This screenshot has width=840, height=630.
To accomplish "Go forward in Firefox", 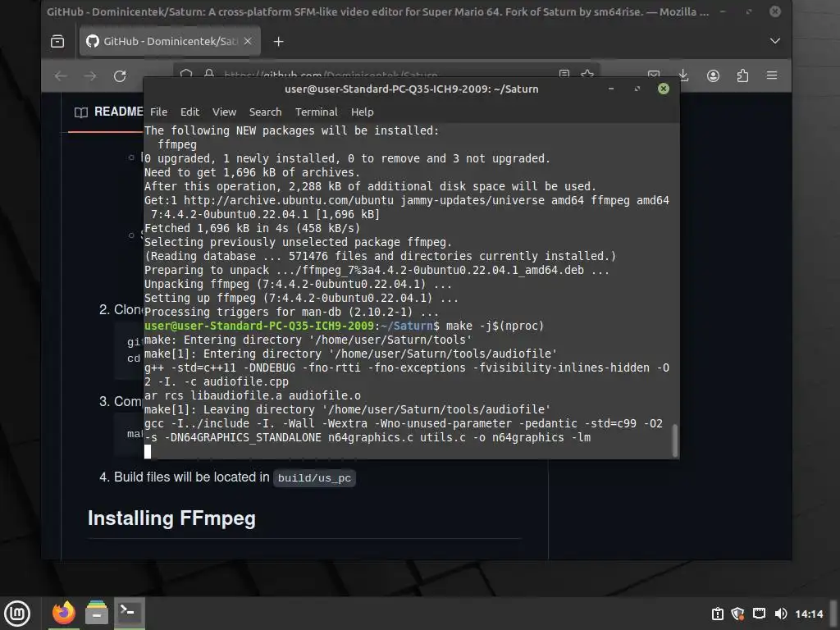I will coord(90,76).
